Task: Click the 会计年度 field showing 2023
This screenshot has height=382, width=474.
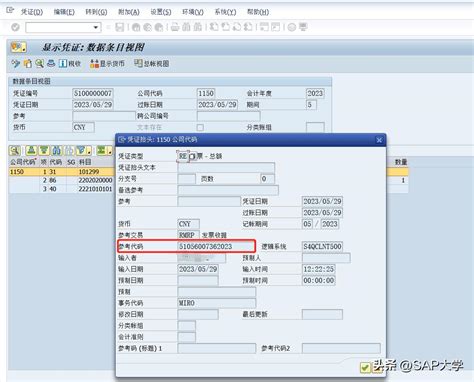Action: [315, 93]
